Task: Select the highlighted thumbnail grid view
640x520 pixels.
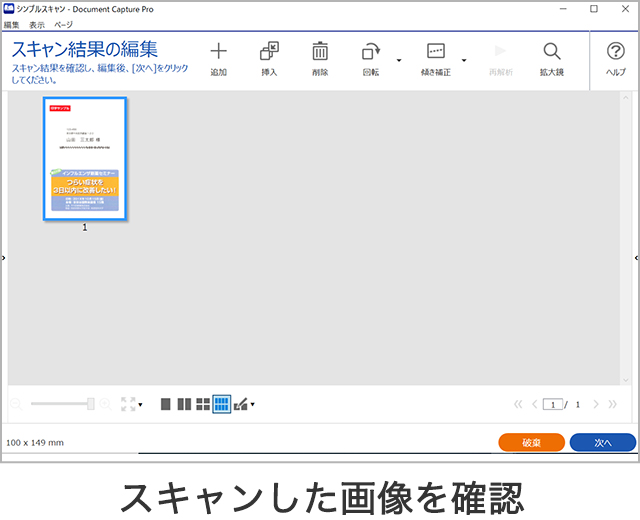Action: (x=221, y=404)
